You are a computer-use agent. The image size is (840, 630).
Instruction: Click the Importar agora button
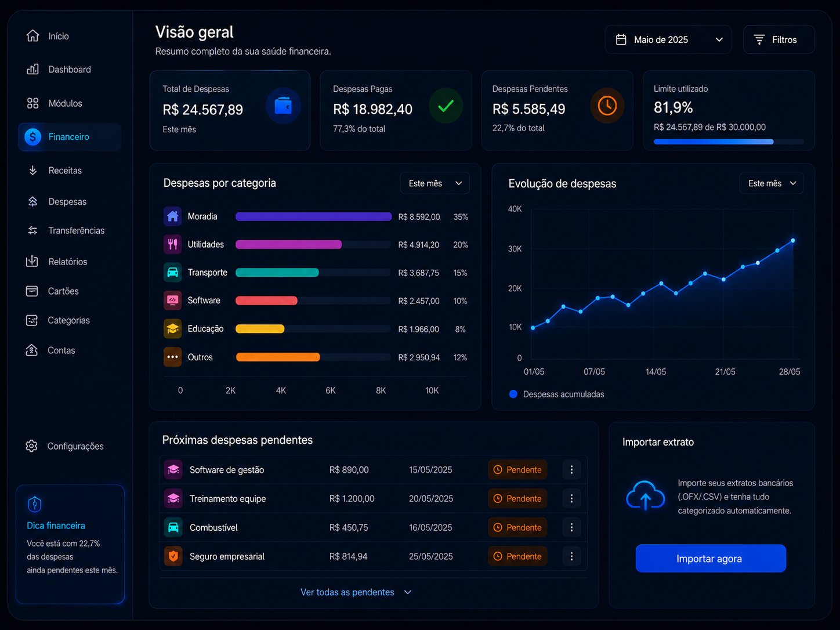click(x=711, y=558)
